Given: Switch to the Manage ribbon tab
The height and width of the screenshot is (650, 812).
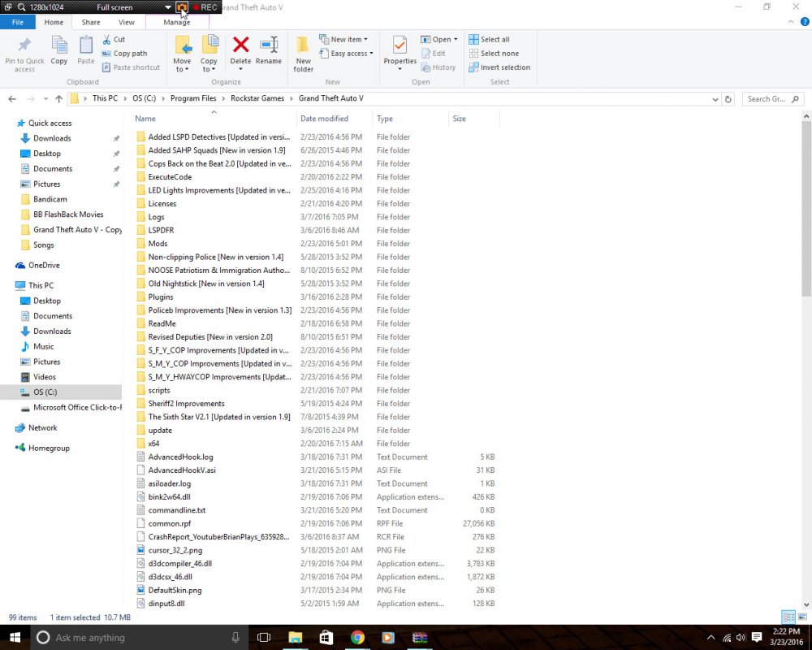Looking at the screenshot, I should [x=177, y=22].
